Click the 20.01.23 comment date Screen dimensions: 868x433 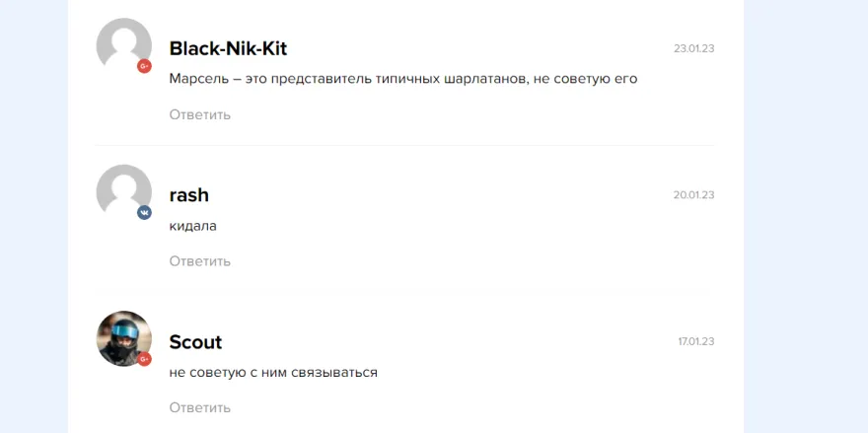click(694, 195)
